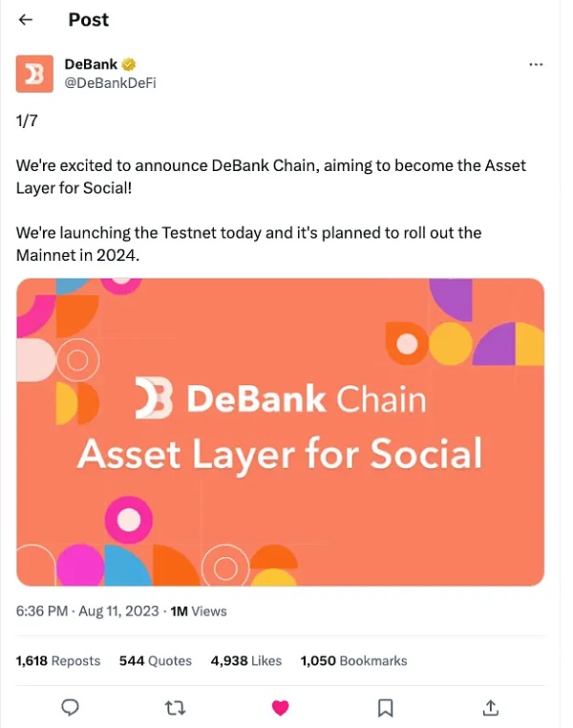Click the tweet text about DeBank Chain
The image size is (573, 728).
tap(271, 210)
